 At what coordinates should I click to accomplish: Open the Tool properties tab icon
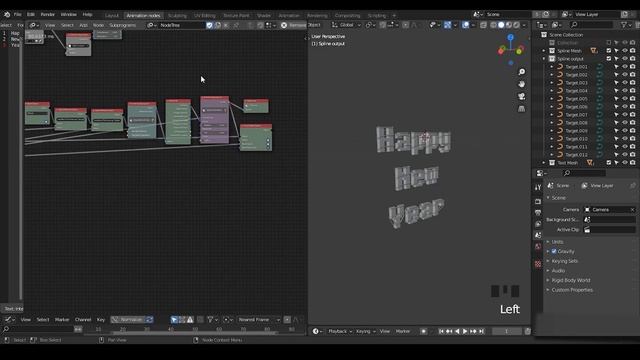pyautogui.click(x=538, y=187)
